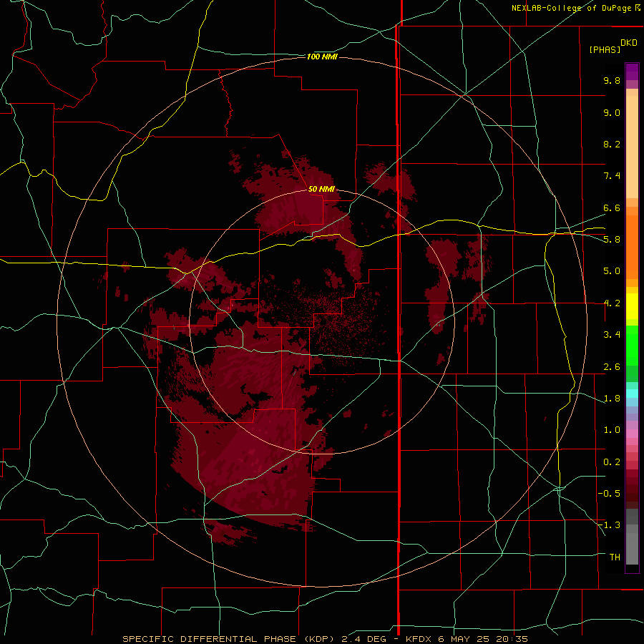Click the purple top segment of the color bar
The image size is (644, 644).
[632, 72]
